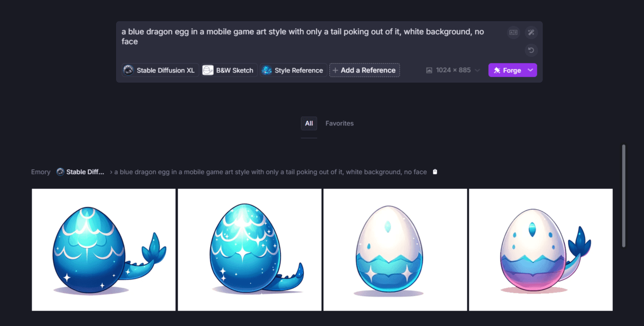Copy the prompt using the clipboard icon

pos(435,172)
